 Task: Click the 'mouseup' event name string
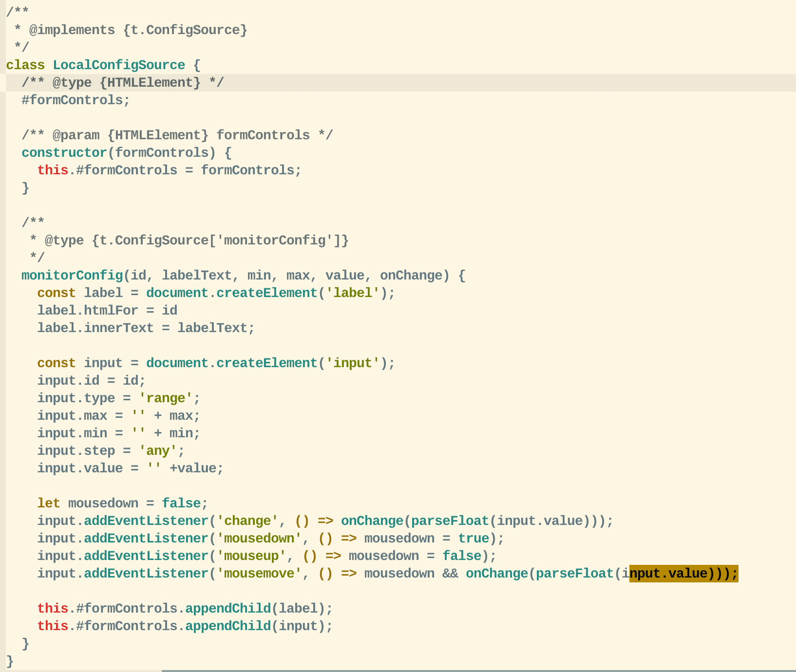[251, 556]
